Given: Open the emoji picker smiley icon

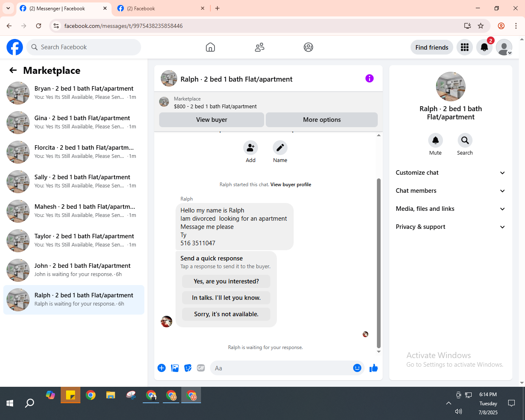Looking at the screenshot, I should [x=357, y=368].
